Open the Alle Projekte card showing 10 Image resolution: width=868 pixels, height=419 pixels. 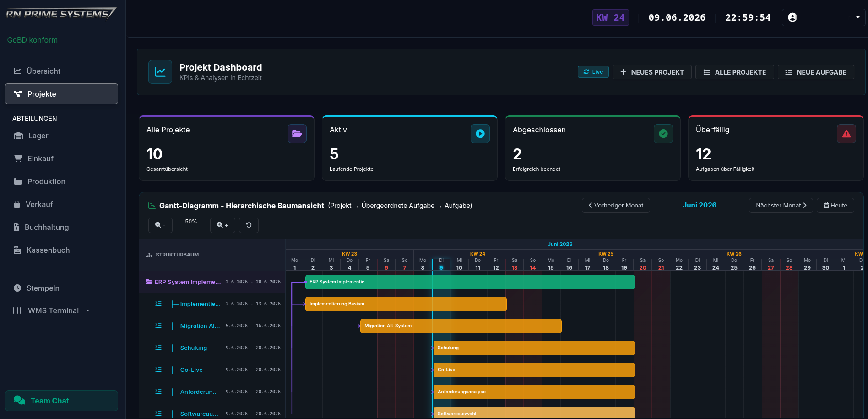pyautogui.click(x=227, y=148)
